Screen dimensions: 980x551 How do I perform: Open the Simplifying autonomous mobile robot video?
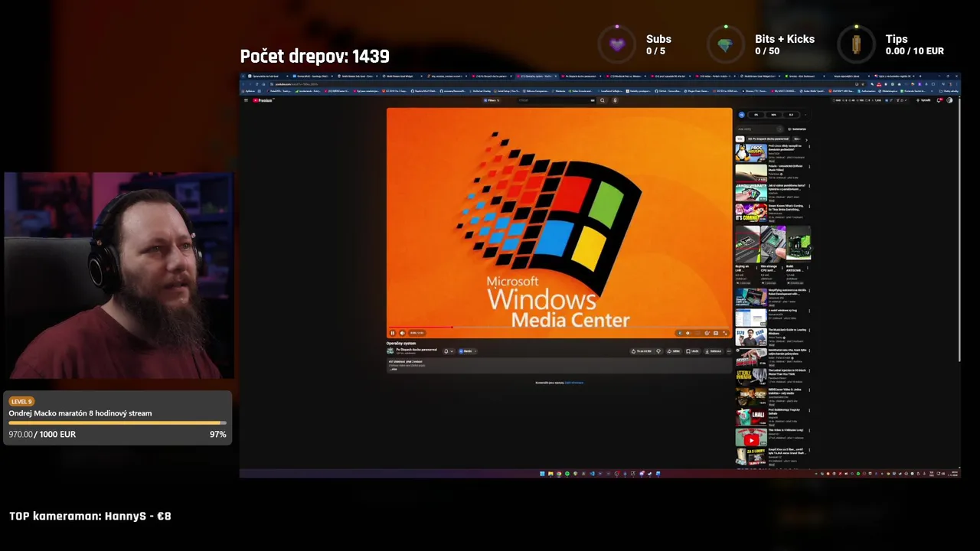click(751, 297)
